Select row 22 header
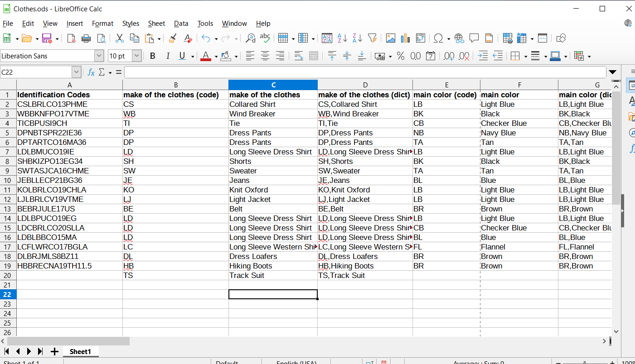This screenshot has height=364, width=635. coord(8,294)
